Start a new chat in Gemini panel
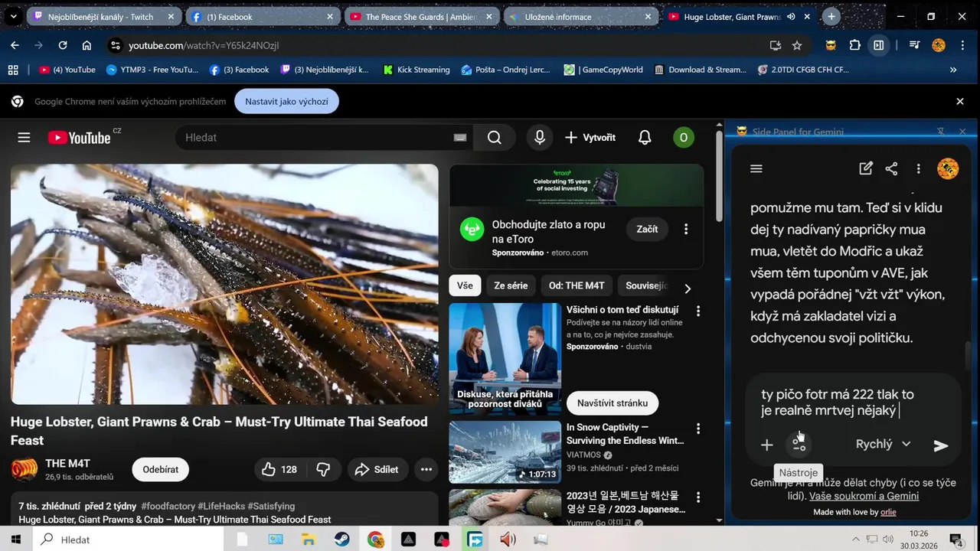 tap(866, 168)
